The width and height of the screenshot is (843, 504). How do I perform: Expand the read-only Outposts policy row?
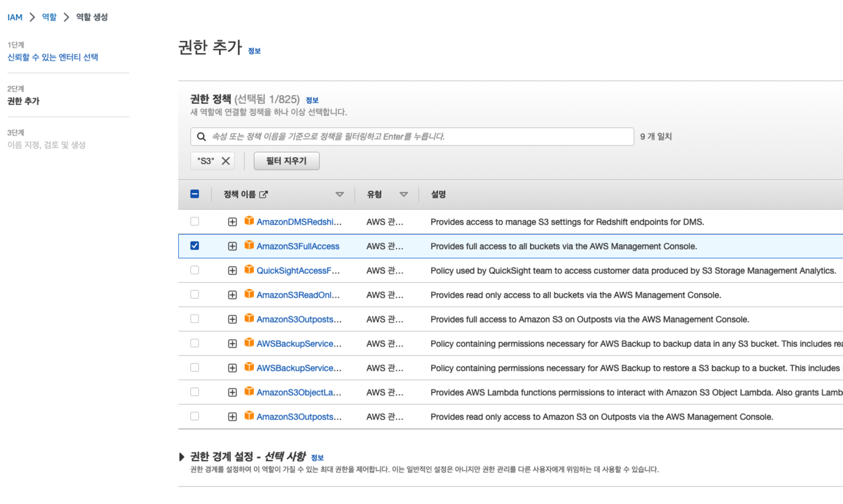(232, 417)
